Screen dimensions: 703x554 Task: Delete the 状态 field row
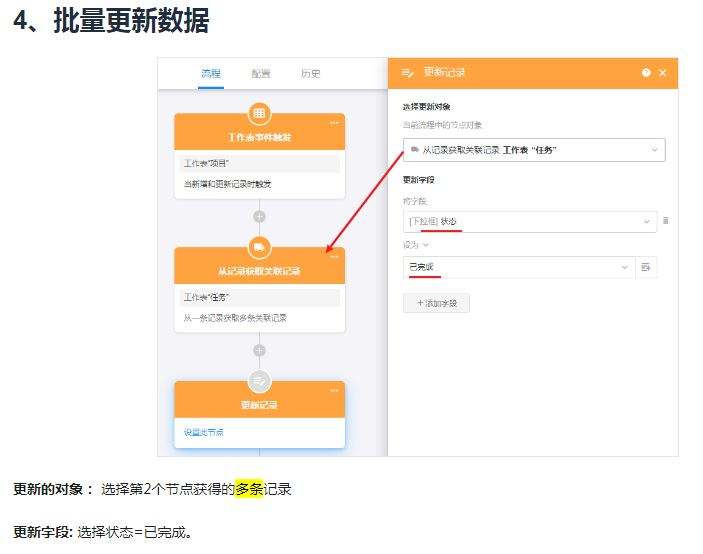coord(666,221)
